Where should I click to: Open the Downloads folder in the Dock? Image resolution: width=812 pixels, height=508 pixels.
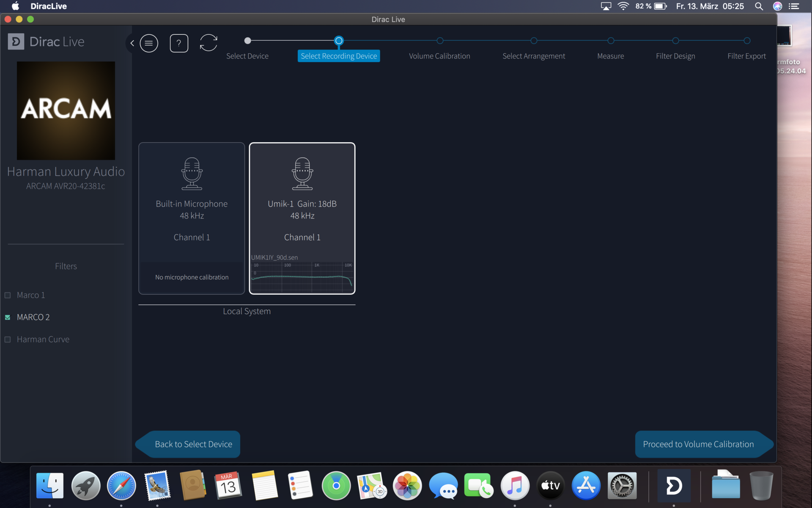click(x=726, y=486)
